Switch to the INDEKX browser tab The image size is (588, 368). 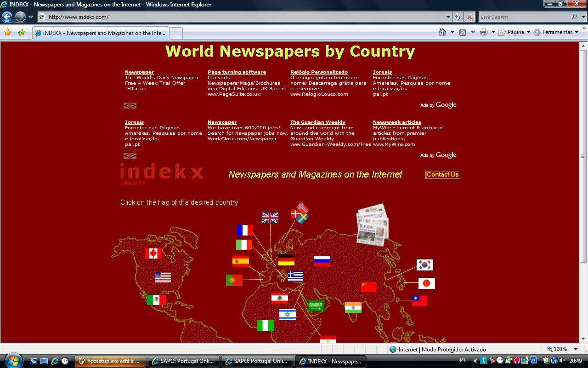click(100, 33)
